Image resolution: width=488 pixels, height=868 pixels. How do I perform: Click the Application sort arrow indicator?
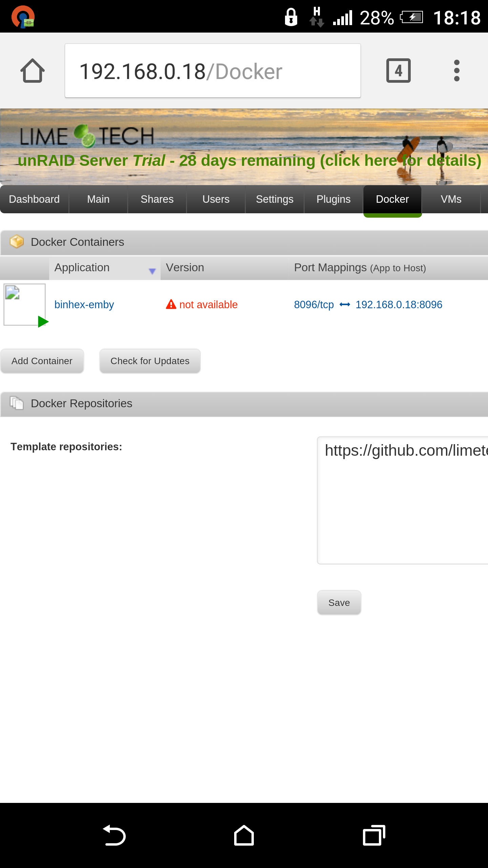tap(152, 271)
